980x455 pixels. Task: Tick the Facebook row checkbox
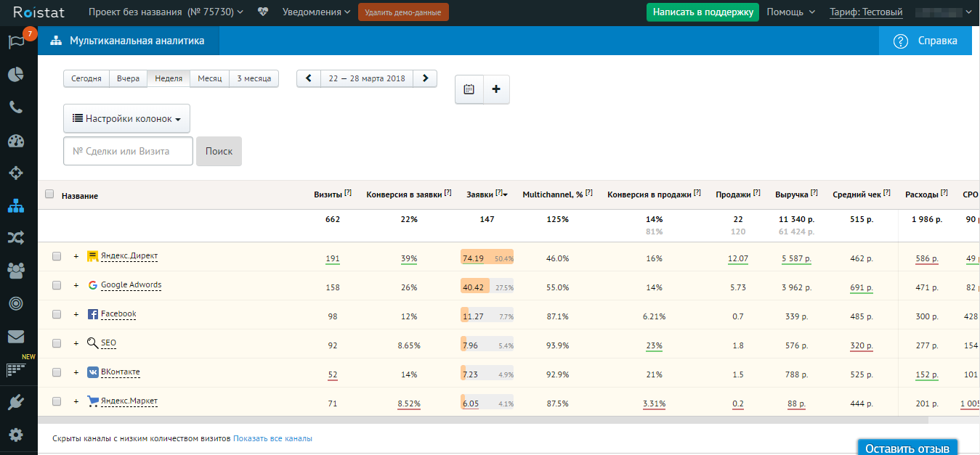(57, 314)
